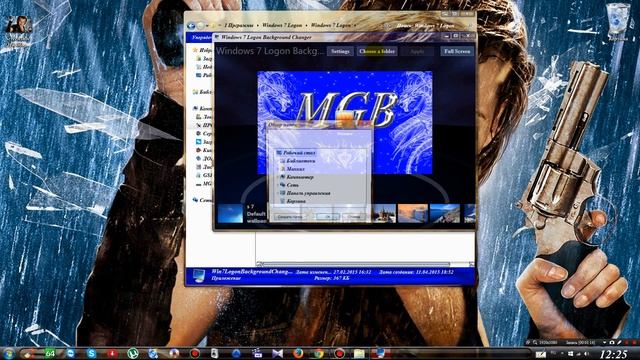Image resolution: width=640 pixels, height=360 pixels.
Task: Select Библиотеки in the folder tree
Action: click(x=300, y=161)
